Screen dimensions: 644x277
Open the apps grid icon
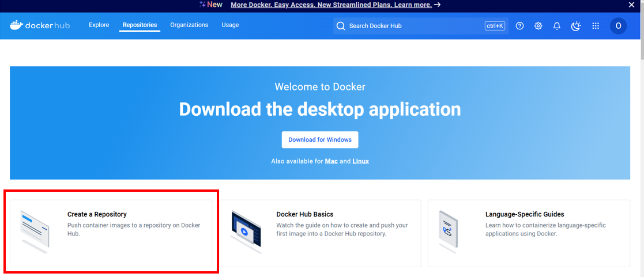[596, 26]
